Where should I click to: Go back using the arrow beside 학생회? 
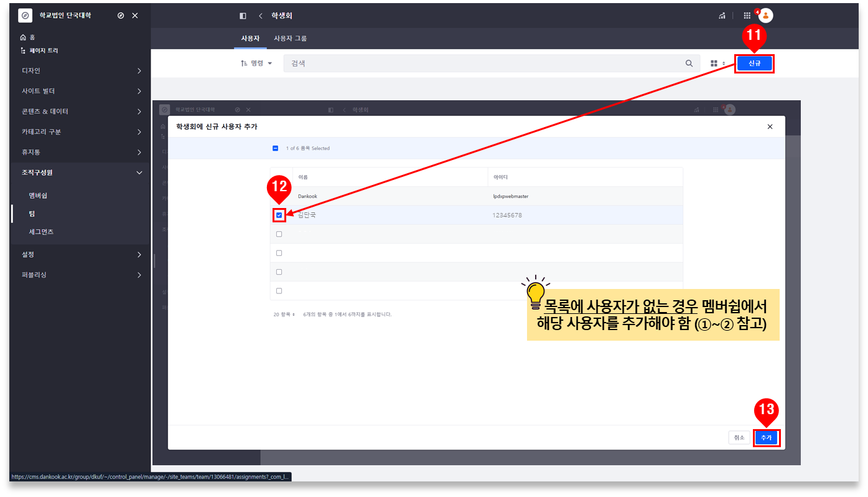pyautogui.click(x=260, y=16)
